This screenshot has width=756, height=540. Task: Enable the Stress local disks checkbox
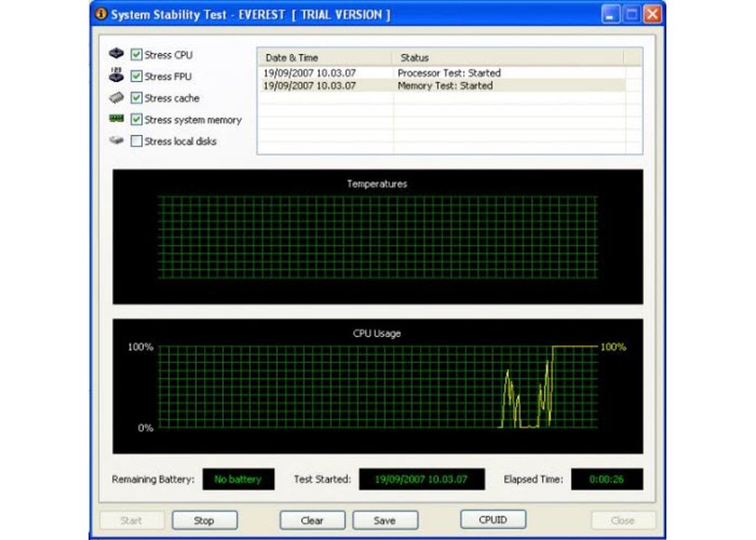point(136,141)
